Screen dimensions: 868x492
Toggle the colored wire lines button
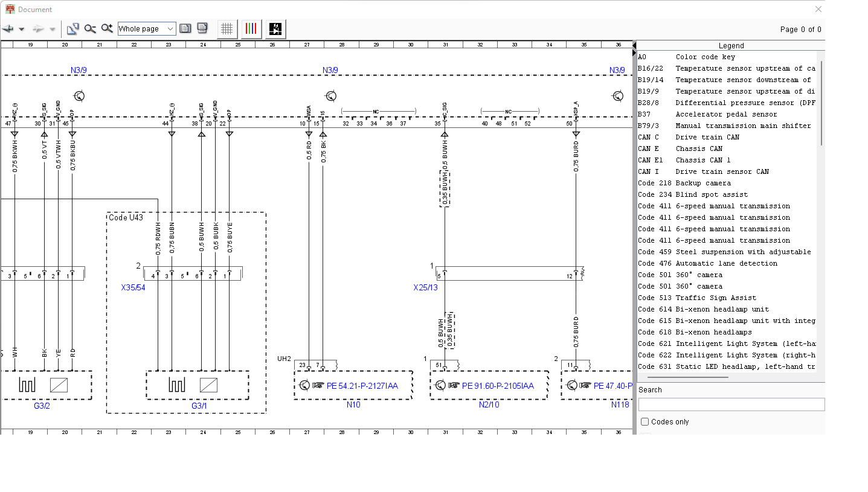[x=251, y=29]
